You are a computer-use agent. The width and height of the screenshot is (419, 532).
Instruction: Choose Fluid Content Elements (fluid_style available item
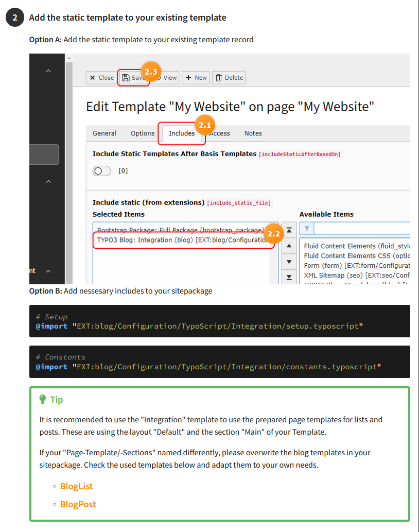(x=357, y=246)
